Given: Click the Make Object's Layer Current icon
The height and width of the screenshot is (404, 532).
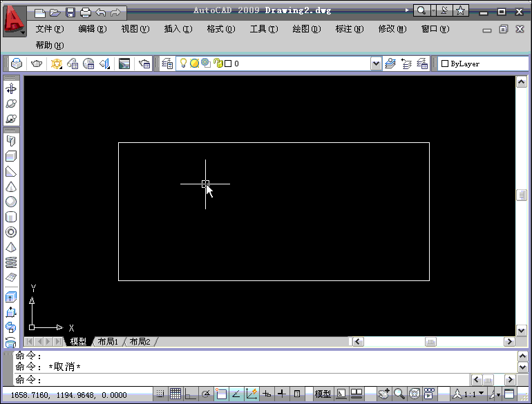Looking at the screenshot, I should 390,64.
